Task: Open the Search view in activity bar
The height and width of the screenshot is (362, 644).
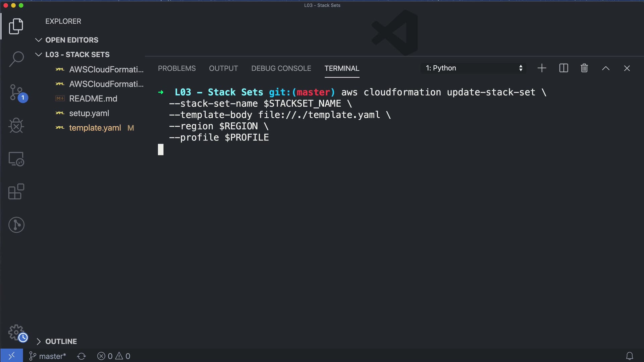Action: [x=16, y=59]
